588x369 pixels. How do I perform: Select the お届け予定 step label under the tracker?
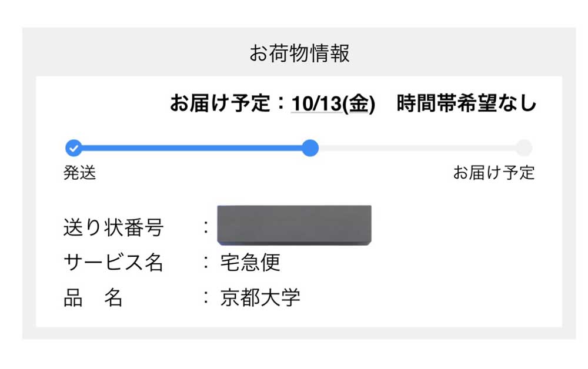(493, 173)
